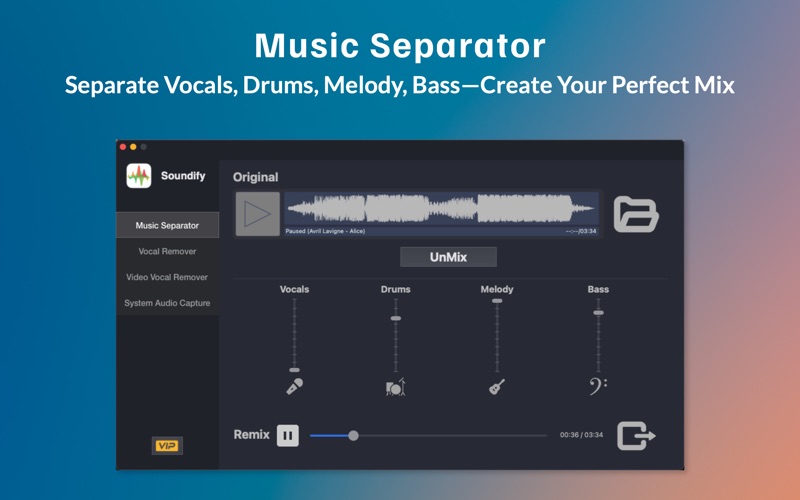Click the Vocals volume slider handle
The width and height of the screenshot is (800, 500).
[294, 370]
